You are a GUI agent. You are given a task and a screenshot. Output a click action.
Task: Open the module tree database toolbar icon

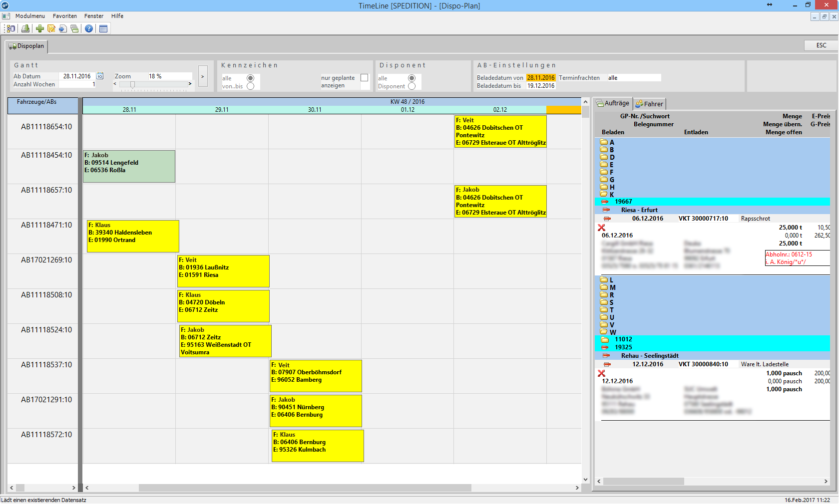pos(10,28)
